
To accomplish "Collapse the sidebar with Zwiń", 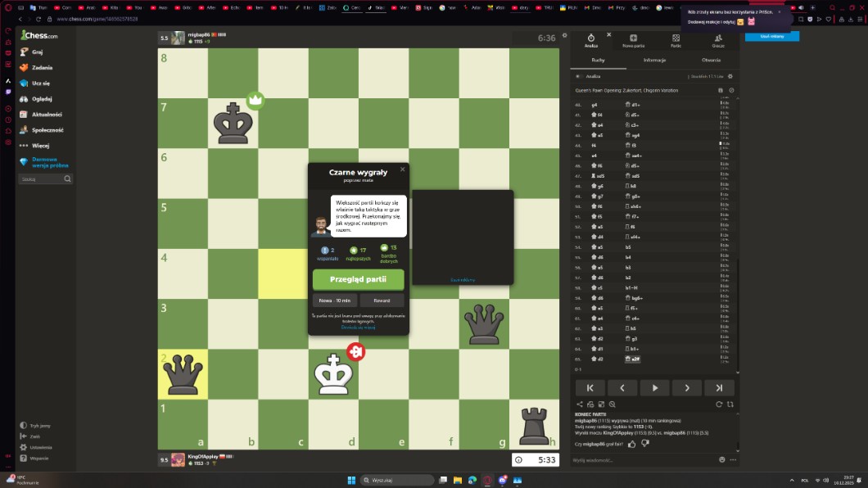I will click(x=34, y=436).
